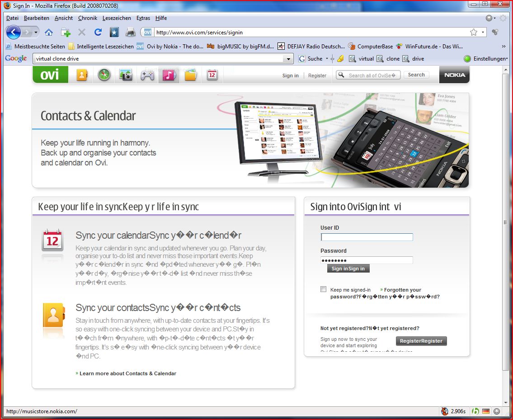Image resolution: width=513 pixels, height=420 pixels.
Task: Open the back/forward history dropdown arrow
Action: (36, 32)
